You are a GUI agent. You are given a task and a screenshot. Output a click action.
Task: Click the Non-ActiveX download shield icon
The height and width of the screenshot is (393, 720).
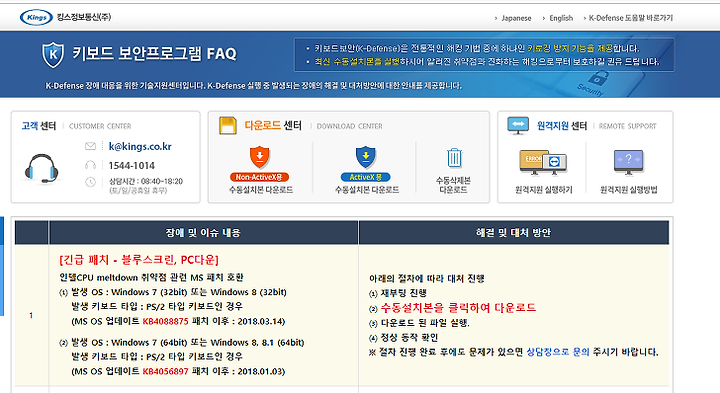[x=260, y=157]
